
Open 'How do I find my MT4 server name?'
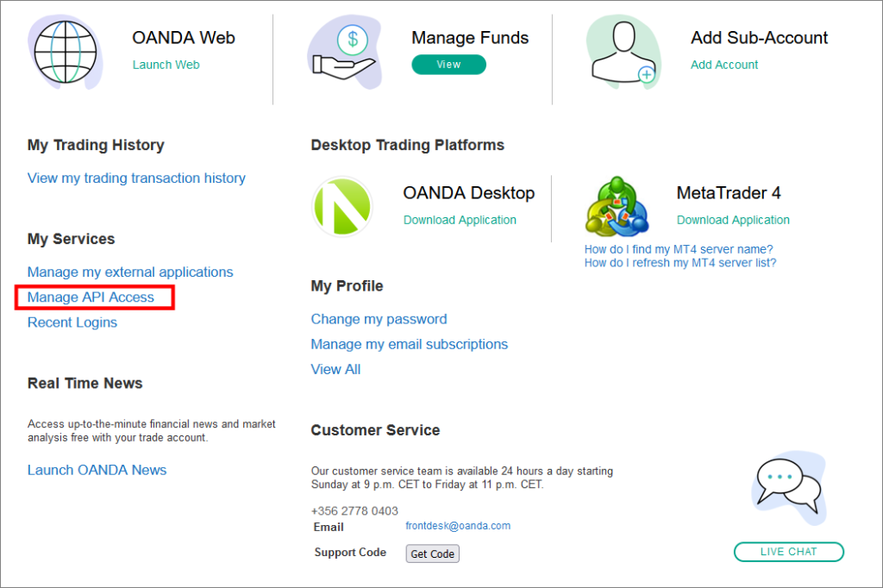(679, 249)
